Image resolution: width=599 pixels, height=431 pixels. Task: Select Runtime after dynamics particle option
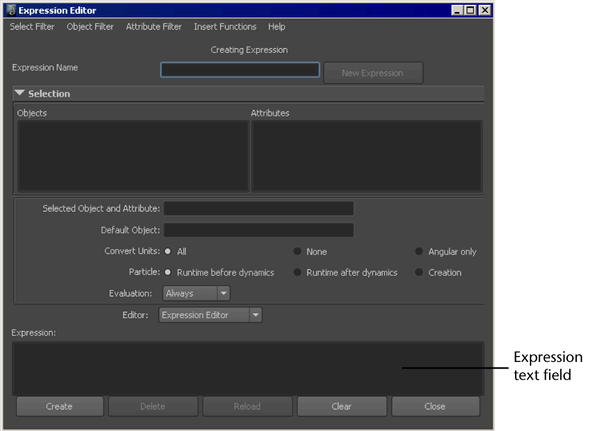(x=297, y=272)
